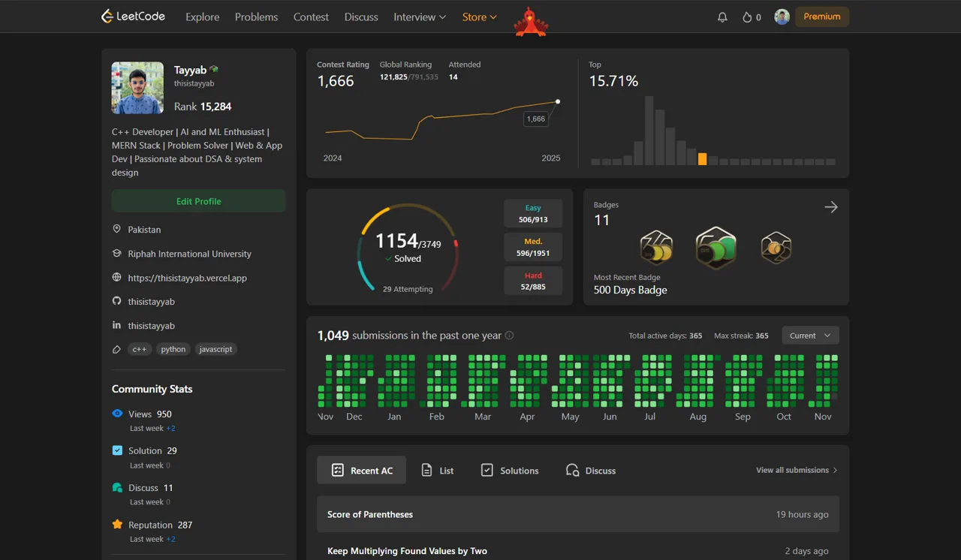
Task: Click the submissions info icon
Action: pyautogui.click(x=509, y=336)
